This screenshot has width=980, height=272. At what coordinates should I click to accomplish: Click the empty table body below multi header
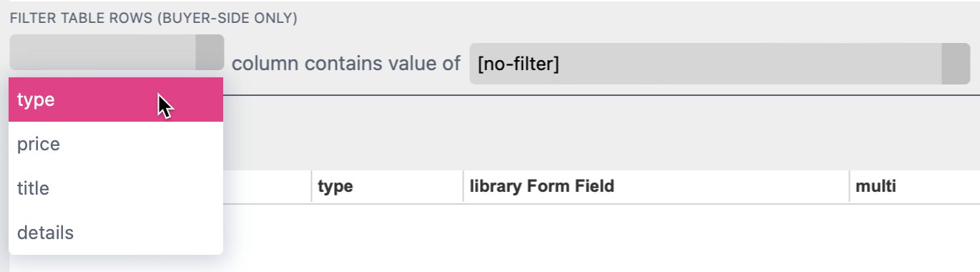[x=914, y=238]
